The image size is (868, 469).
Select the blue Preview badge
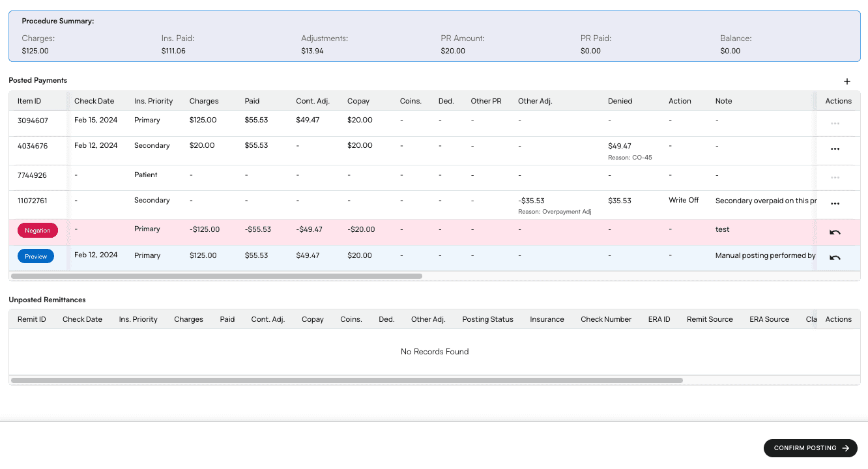click(36, 256)
